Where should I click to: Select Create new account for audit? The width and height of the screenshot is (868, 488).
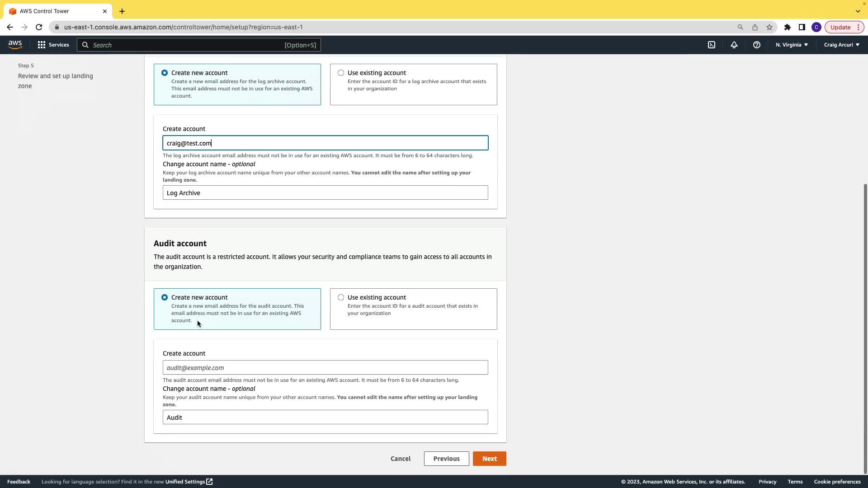165,297
